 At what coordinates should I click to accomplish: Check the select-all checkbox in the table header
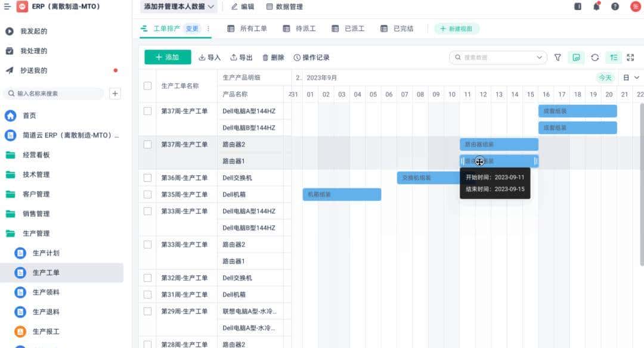coord(147,86)
